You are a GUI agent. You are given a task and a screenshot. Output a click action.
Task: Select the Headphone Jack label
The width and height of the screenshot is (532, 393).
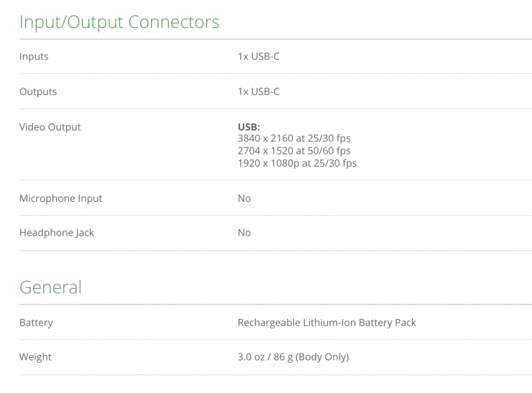tap(56, 233)
